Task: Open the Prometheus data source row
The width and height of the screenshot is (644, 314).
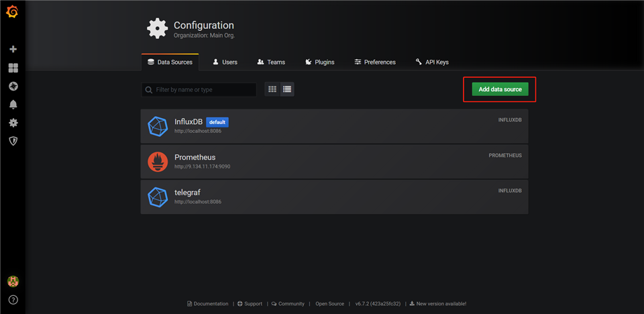Action: 334,162
